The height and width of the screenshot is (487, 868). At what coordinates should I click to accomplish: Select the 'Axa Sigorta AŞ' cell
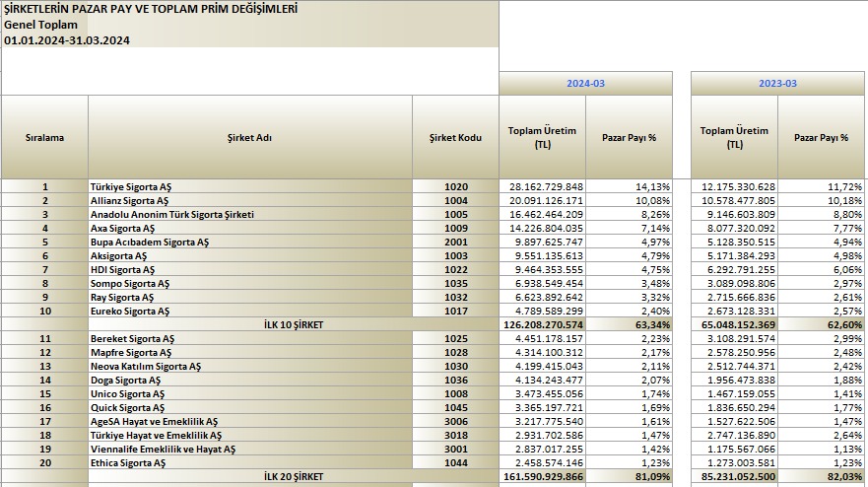pos(249,229)
